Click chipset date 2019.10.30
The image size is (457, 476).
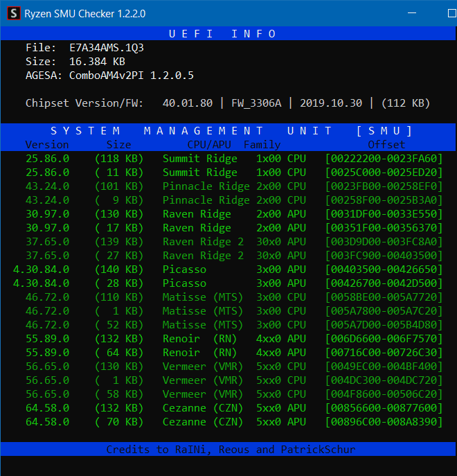[331, 103]
